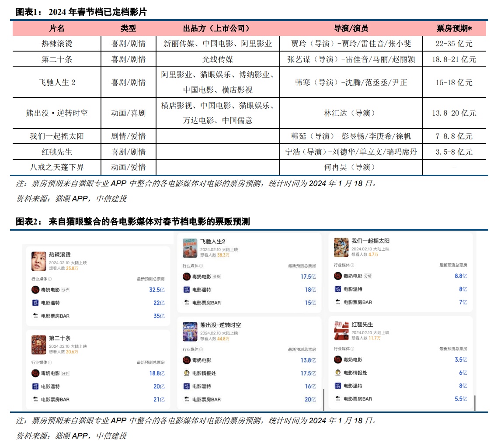Viewport: 504px width, 446px height.
Task: Open the 熊出没·逆转时空 poster thumbnail
Action: pyautogui.click(x=190, y=332)
